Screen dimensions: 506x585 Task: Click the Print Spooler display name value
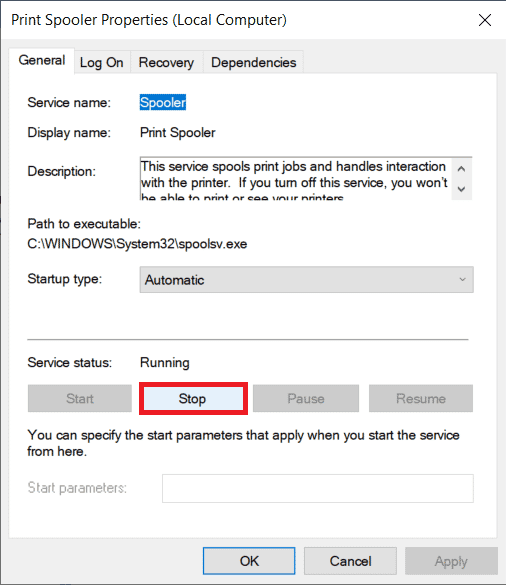click(x=178, y=132)
